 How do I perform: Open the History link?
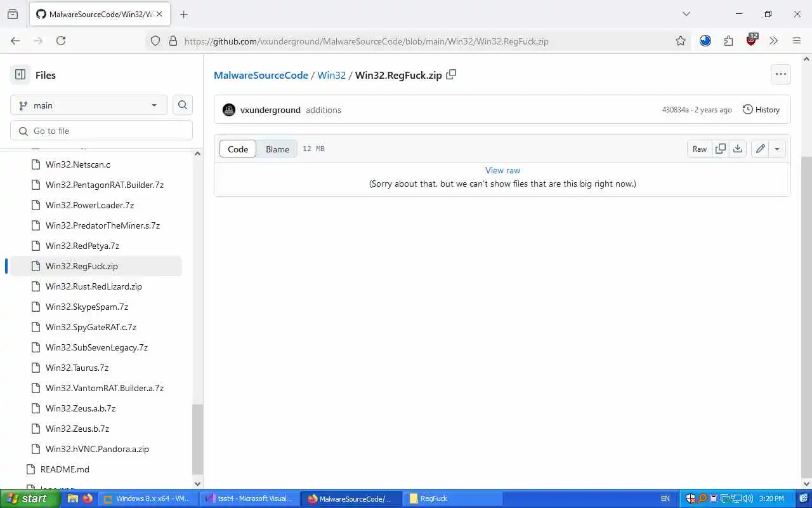(x=761, y=110)
